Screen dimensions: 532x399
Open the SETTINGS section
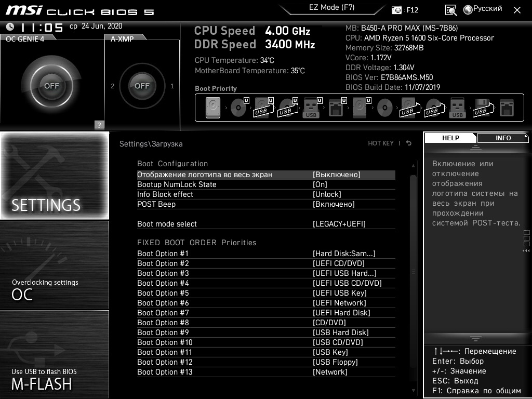tap(55, 176)
